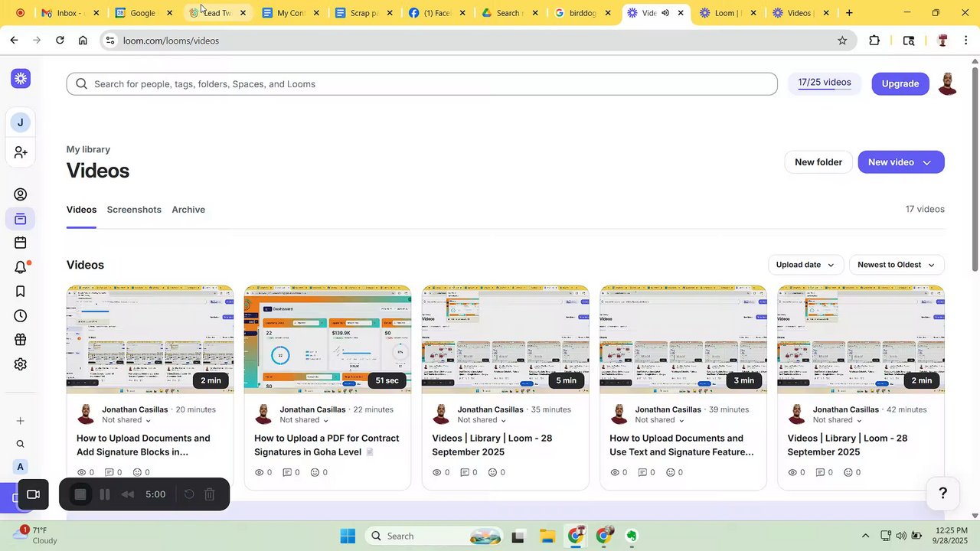Open the 3 min video thumbnail
The image size is (980, 551).
pyautogui.click(x=683, y=339)
